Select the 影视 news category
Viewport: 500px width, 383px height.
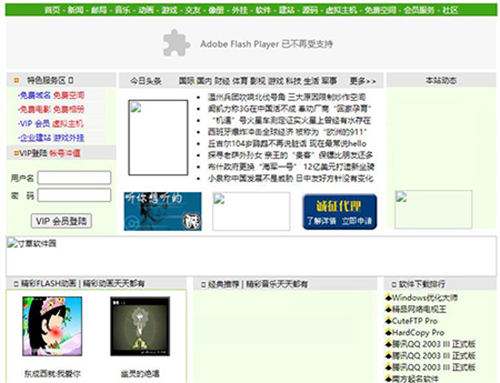click(x=258, y=81)
